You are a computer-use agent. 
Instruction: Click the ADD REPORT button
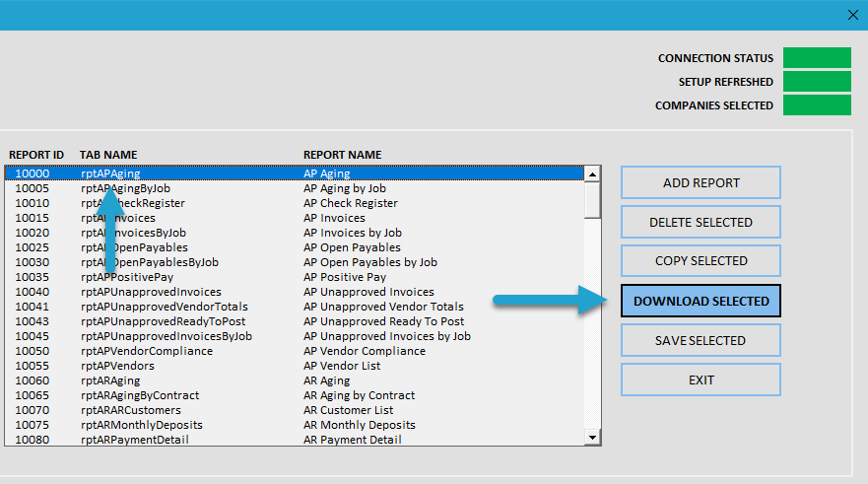click(701, 182)
